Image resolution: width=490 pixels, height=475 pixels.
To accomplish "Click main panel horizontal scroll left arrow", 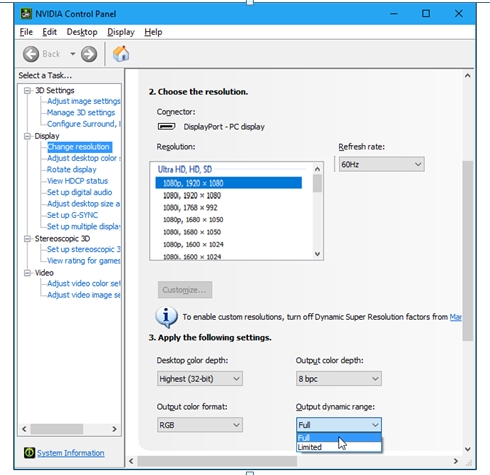I will click(131, 461).
